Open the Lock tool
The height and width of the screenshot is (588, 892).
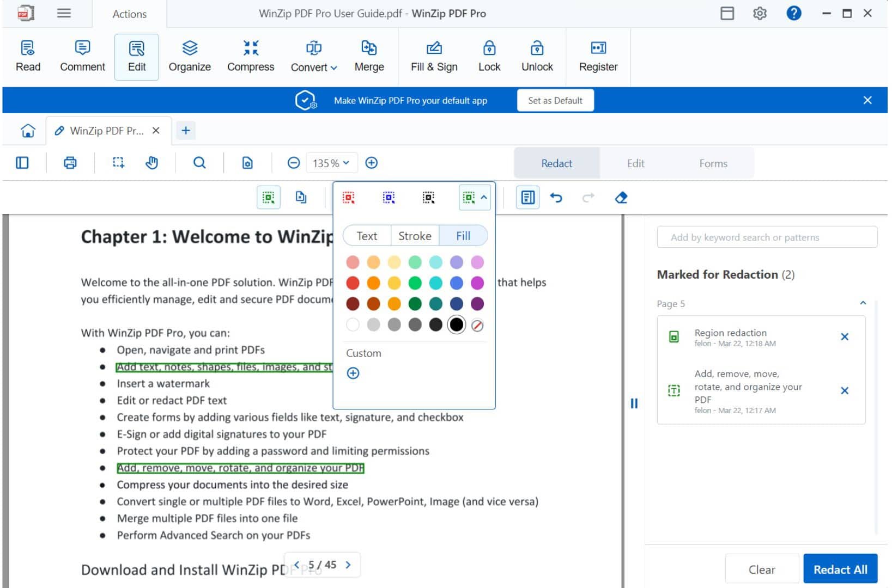[489, 57]
